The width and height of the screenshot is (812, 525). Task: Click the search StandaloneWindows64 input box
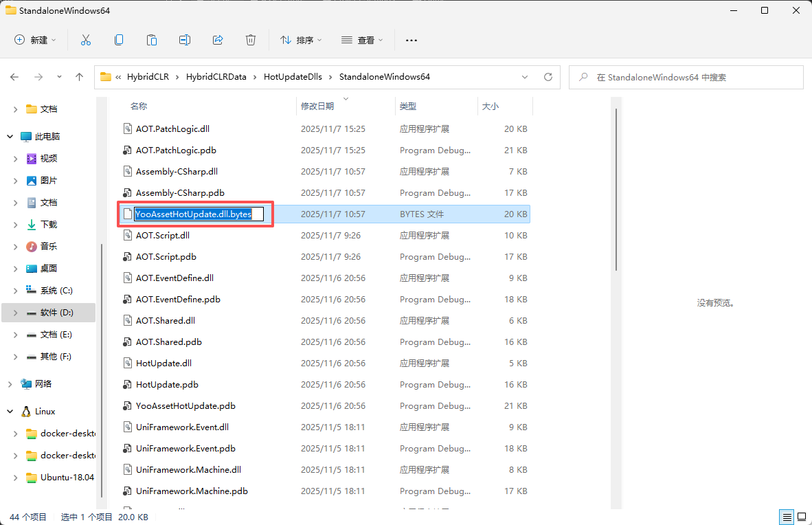coord(686,77)
